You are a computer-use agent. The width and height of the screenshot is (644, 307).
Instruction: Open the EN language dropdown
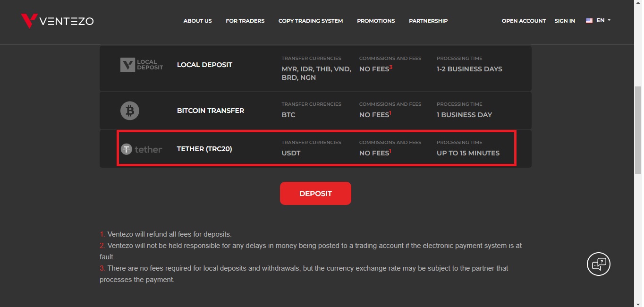coord(603,20)
